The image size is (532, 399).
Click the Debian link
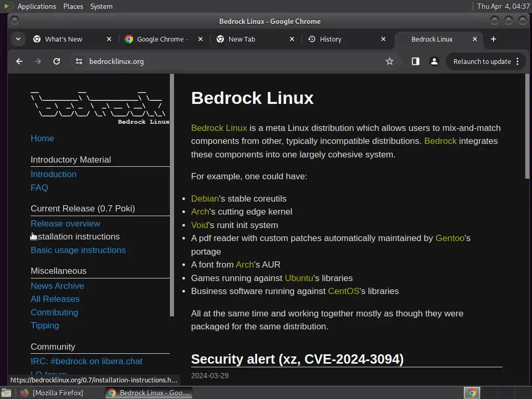click(x=205, y=198)
